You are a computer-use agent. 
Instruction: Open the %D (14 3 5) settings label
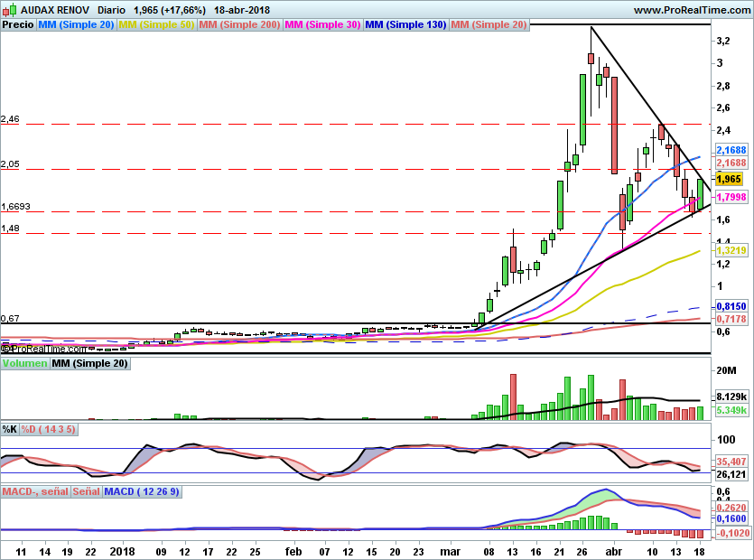tap(49, 429)
